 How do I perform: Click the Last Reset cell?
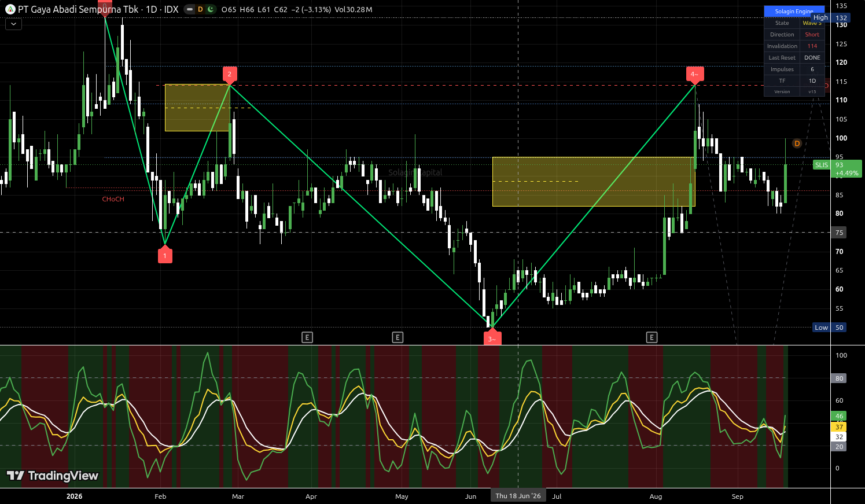(x=782, y=58)
